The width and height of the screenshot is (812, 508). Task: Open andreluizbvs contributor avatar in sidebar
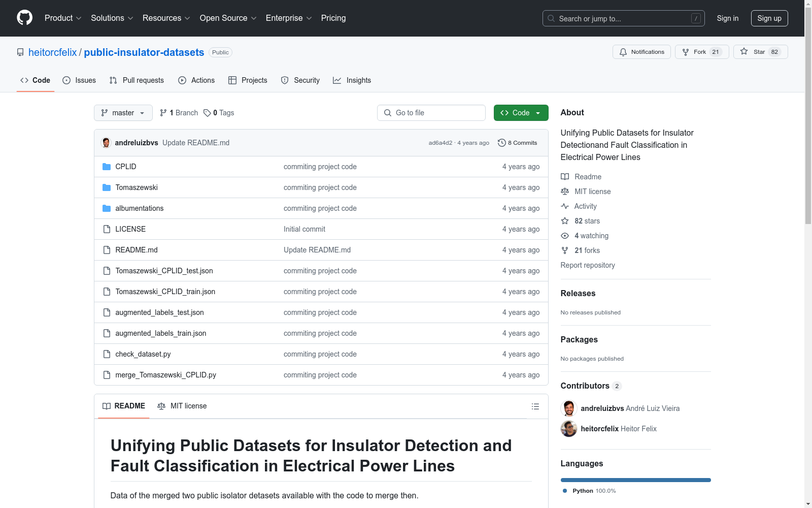point(569,408)
